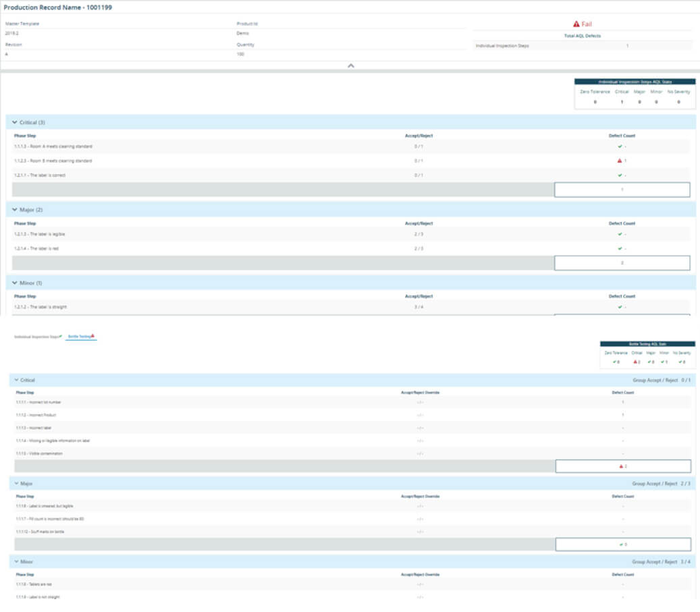Click the Critical section defect total box
700x612 pixels.
622,190
